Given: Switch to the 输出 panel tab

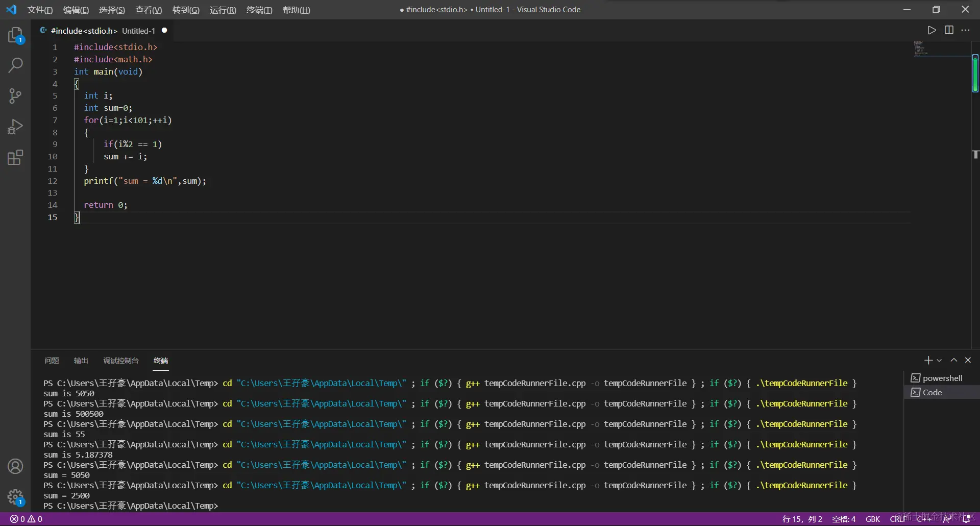Looking at the screenshot, I should [x=81, y=361].
